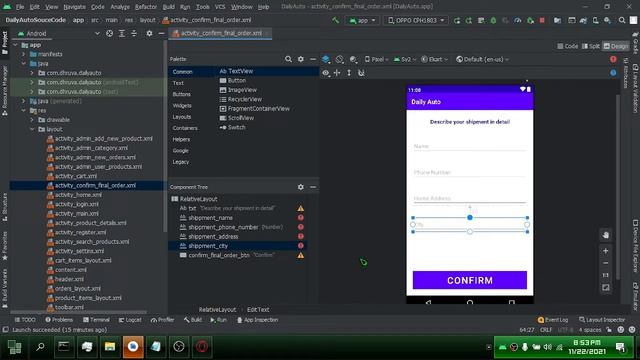Image resolution: width=640 pixels, height=360 pixels.
Task: Toggle the Show Baseline vertical arrow icon
Action: pos(349,73)
